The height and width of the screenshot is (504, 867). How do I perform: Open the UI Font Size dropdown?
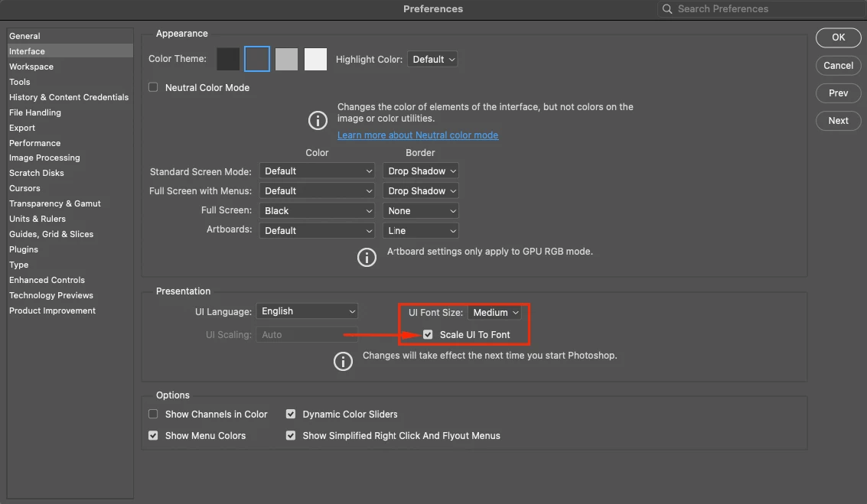[494, 312]
